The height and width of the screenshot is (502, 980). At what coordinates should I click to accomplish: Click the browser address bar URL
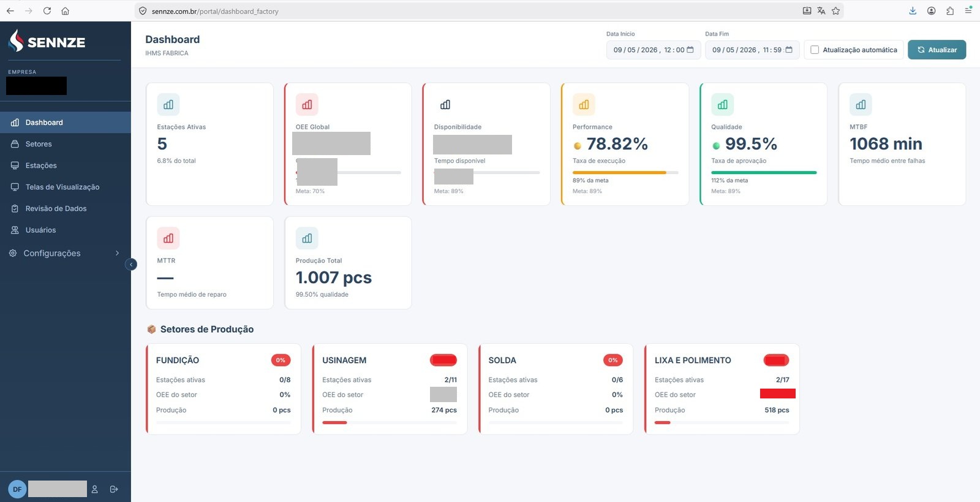[215, 11]
